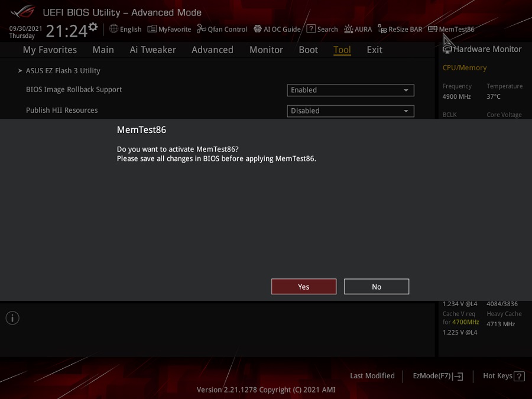This screenshot has width=532, height=399.
Task: Switch to Ai Tweaker tab
Action: pos(153,50)
